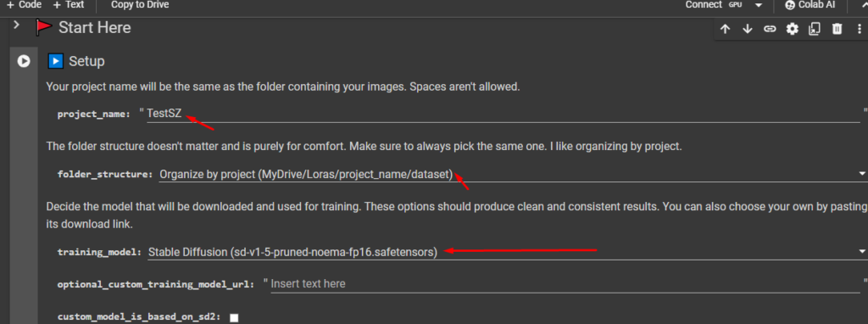Add a new Text cell

[69, 4]
